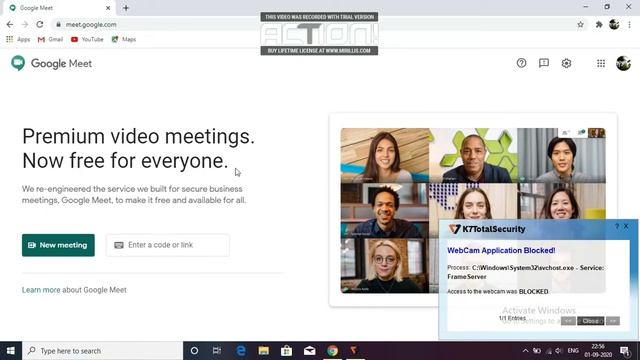This screenshot has height=360, width=640.
Task: Open the taskbar clock and date
Action: (598, 351)
